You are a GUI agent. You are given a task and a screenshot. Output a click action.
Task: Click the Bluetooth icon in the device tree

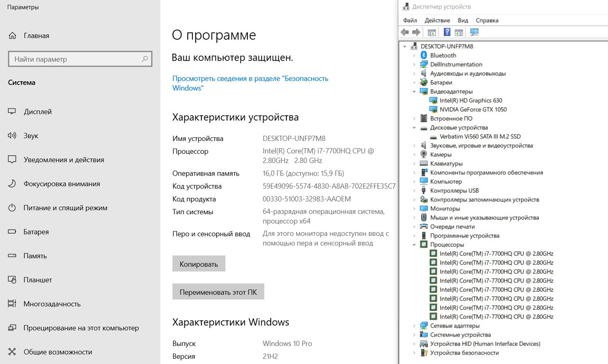coord(424,56)
